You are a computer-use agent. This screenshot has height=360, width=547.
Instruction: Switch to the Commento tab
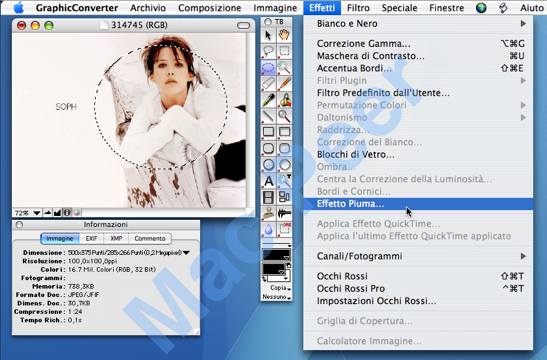tap(150, 239)
